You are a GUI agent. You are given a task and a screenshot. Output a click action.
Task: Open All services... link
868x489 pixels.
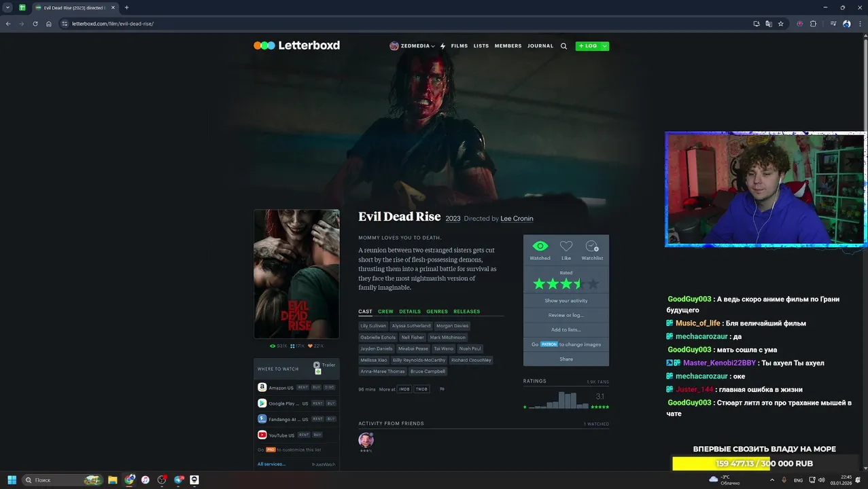[271, 464]
